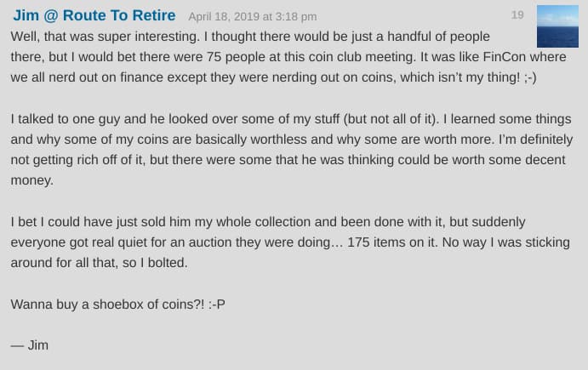Click the word FinCon in the first paragraph
This screenshot has width=588, height=370.
tap(504, 57)
